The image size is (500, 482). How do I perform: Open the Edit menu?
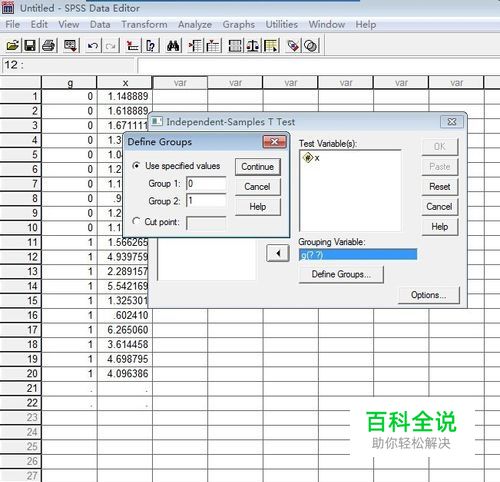(39, 24)
